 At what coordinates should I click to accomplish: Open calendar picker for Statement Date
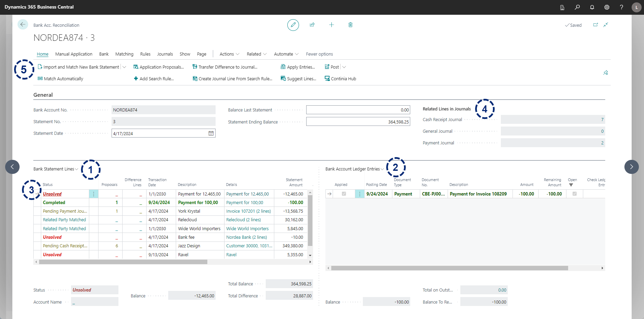click(211, 133)
